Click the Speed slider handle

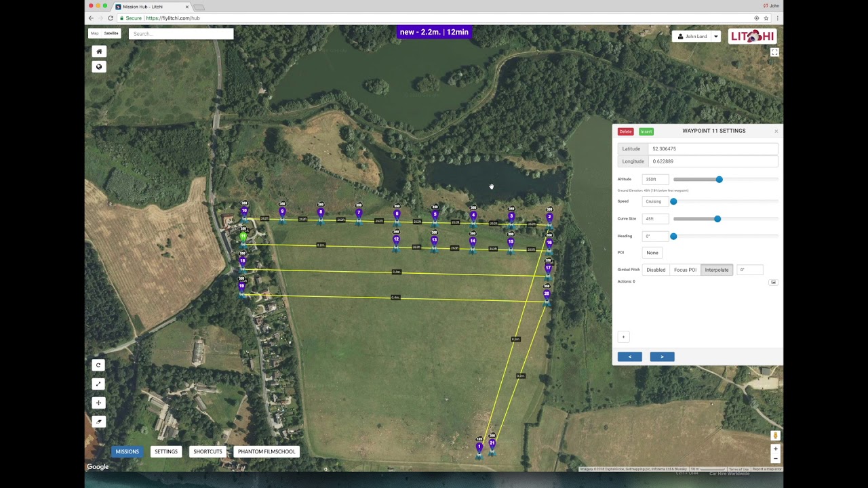pos(673,201)
